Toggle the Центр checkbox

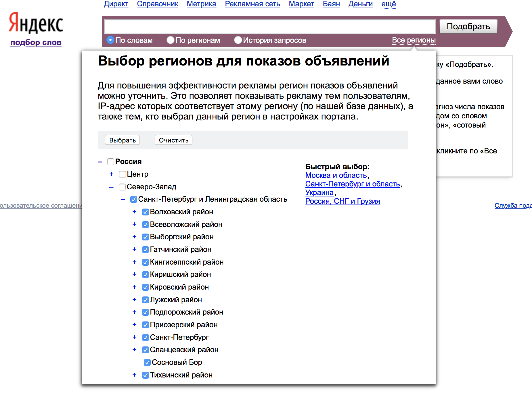pyautogui.click(x=123, y=174)
